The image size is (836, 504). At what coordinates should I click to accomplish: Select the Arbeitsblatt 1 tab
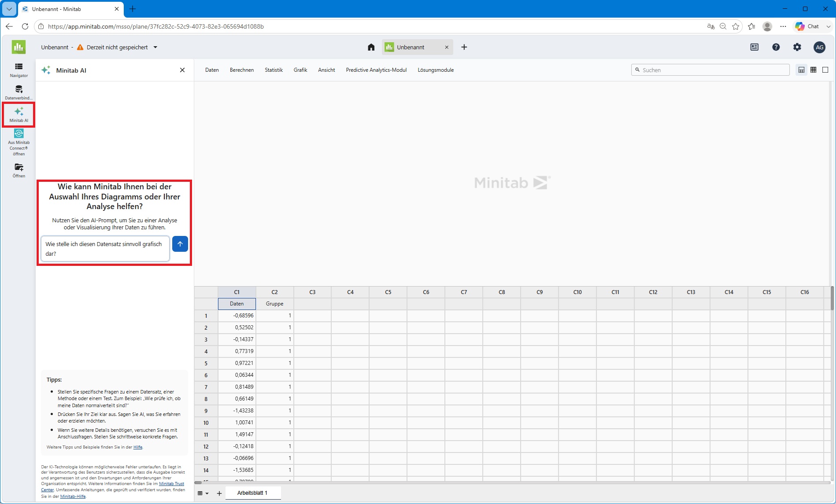coord(253,493)
